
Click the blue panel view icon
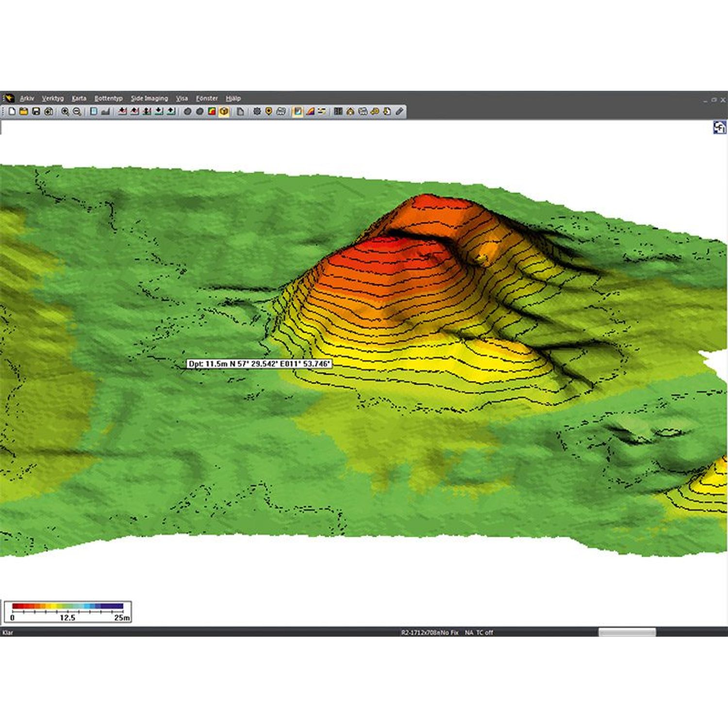pos(94,112)
